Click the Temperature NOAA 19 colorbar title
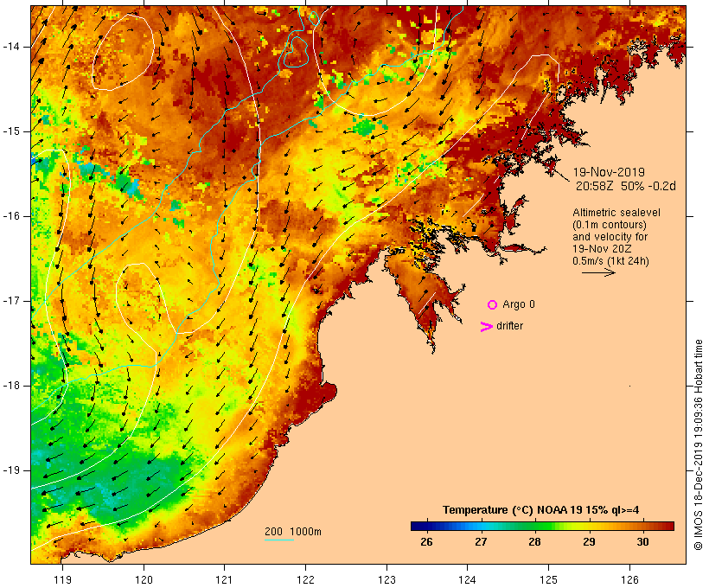This screenshot has width=709, height=588. (540, 510)
